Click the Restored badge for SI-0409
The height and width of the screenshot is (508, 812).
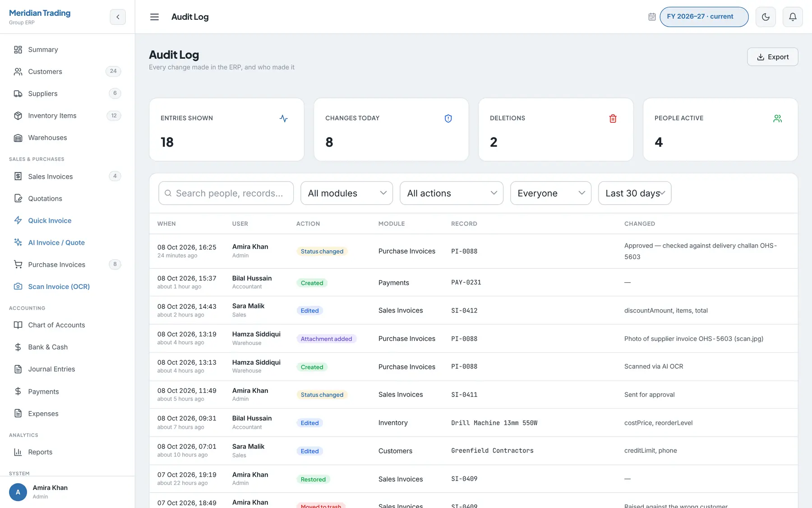[313, 479]
